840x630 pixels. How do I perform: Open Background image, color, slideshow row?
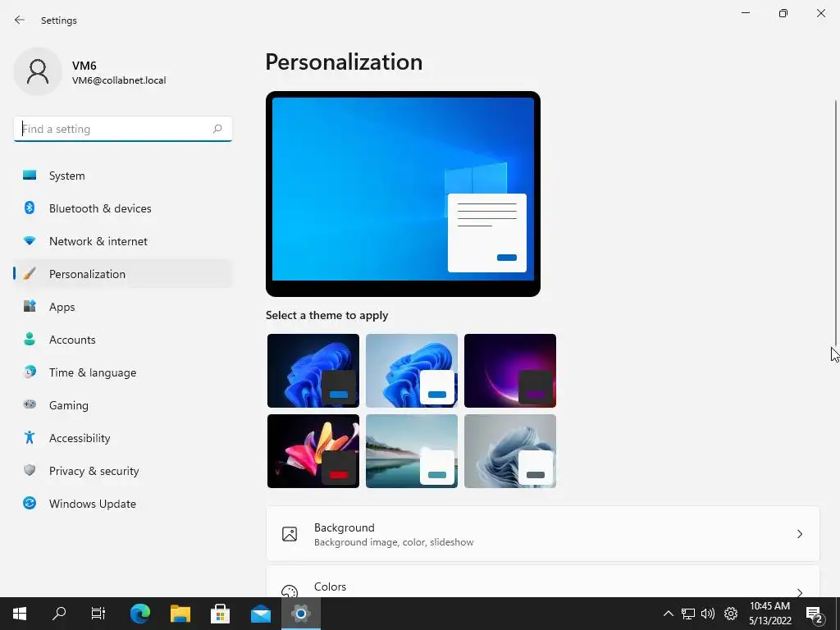point(543,534)
